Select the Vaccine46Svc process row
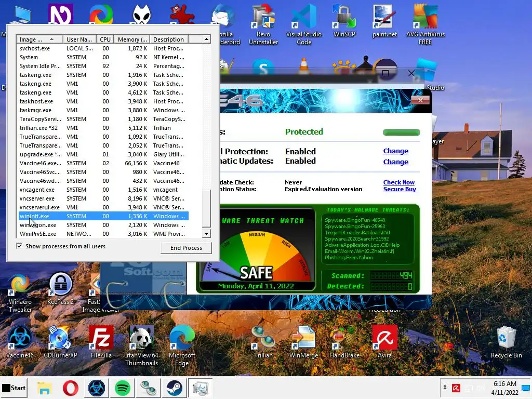This screenshot has width=532, height=399. click(103, 172)
